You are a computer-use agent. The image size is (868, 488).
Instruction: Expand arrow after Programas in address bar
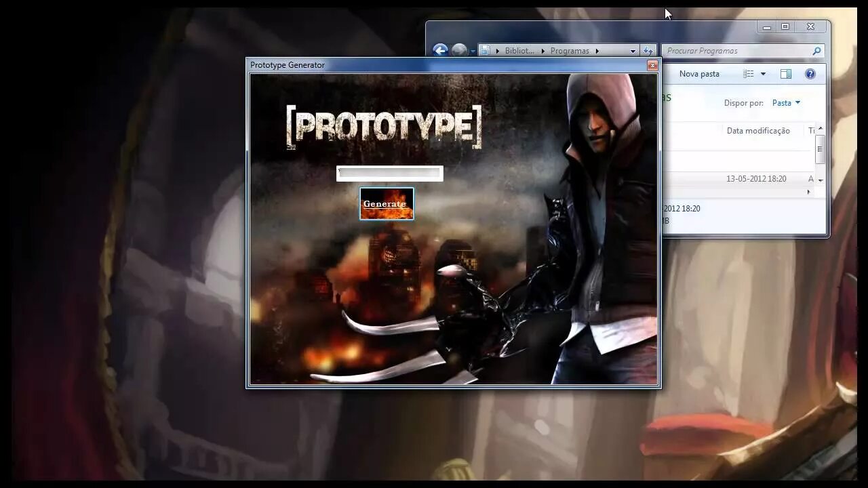(597, 51)
